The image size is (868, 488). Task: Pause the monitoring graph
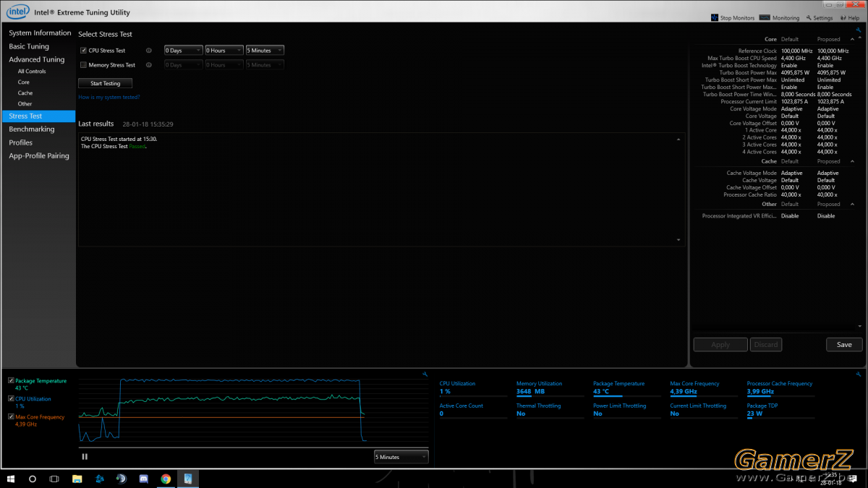point(85,456)
